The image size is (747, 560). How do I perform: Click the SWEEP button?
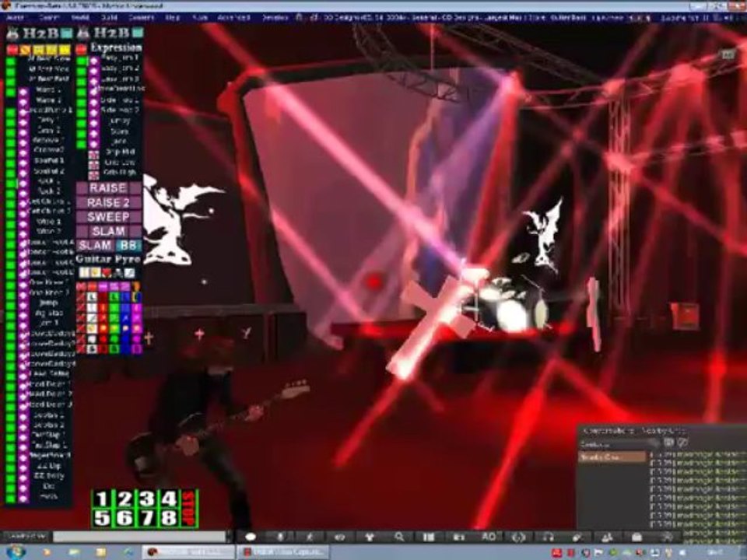(109, 217)
